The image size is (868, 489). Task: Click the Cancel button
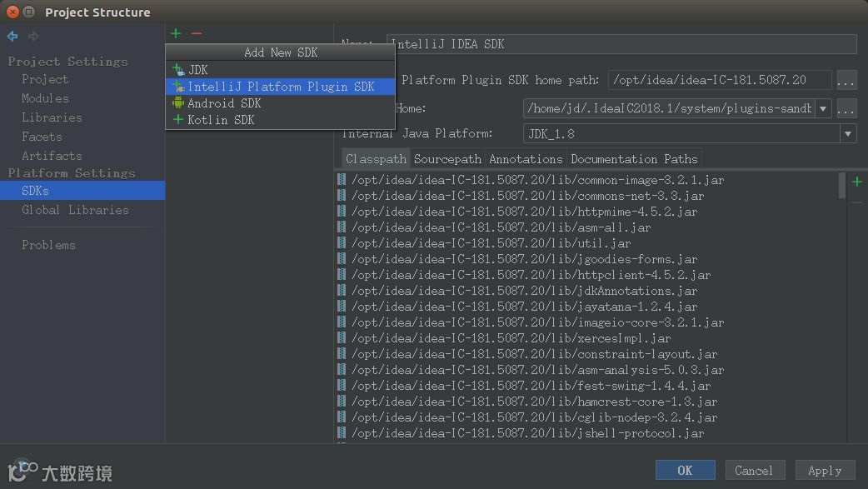click(753, 470)
